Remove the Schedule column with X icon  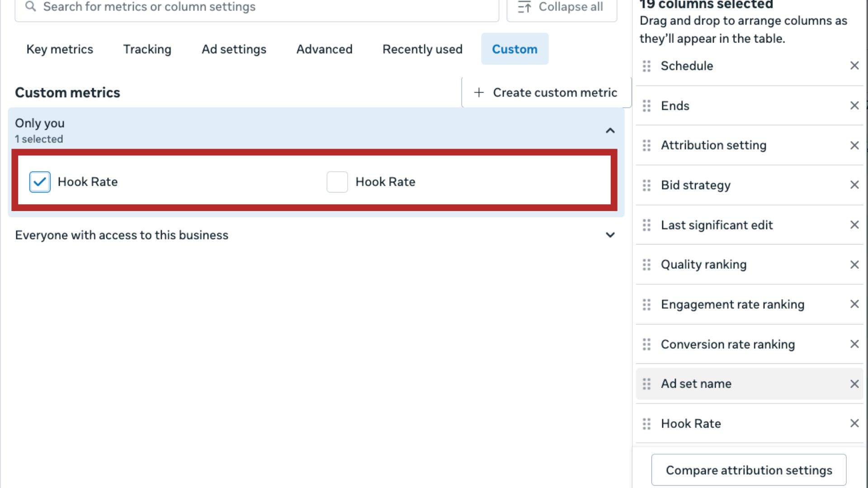click(854, 66)
